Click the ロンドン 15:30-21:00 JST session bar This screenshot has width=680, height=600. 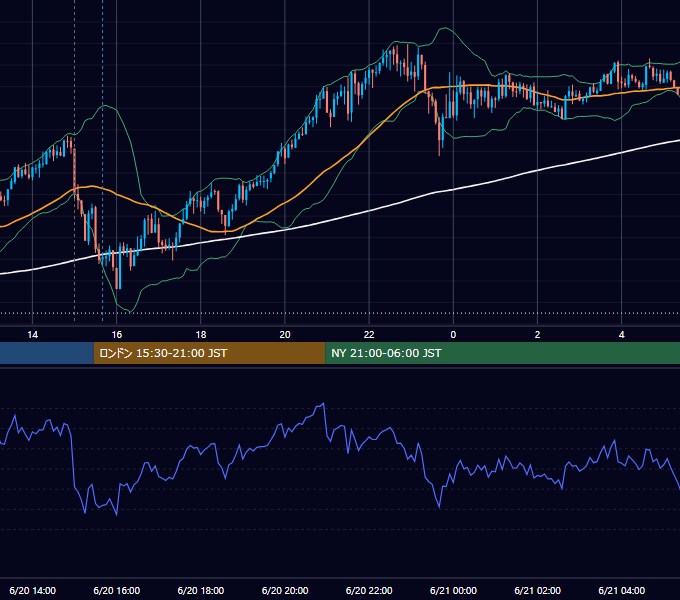coord(209,353)
